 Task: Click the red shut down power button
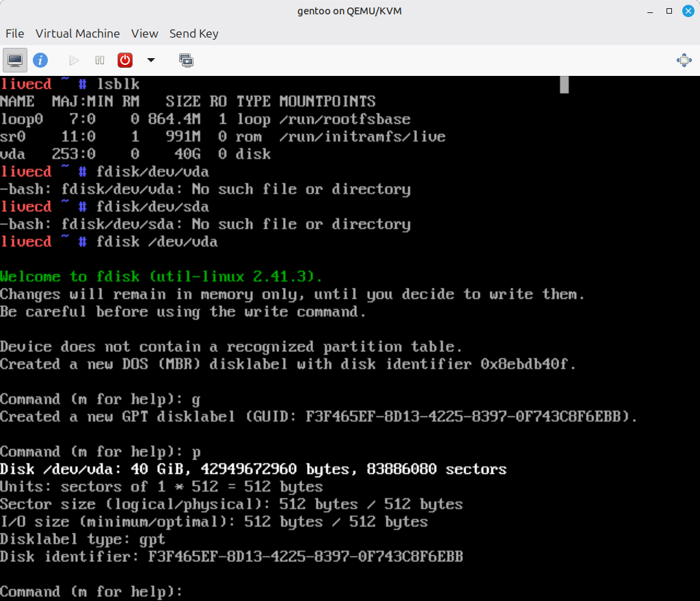pyautogui.click(x=125, y=60)
